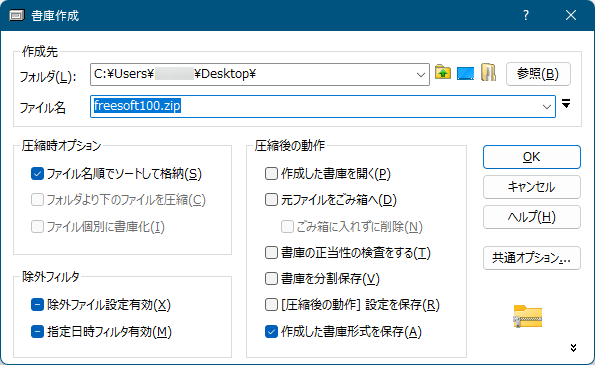Close the 書庫作成 dialog
Viewport: 595px width, 365px height.
tap(571, 15)
